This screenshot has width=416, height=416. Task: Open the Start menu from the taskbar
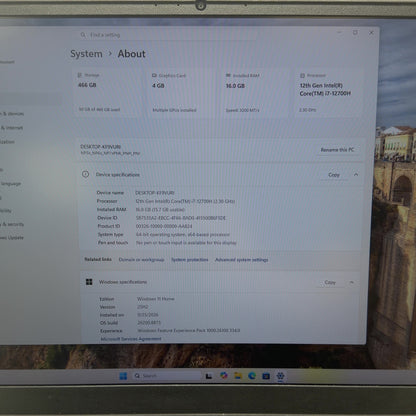[x=123, y=376]
